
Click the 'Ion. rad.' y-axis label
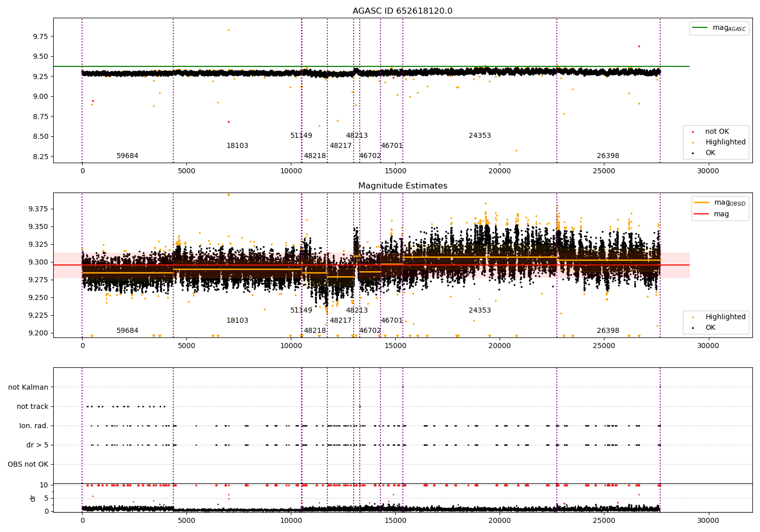[34, 426]
